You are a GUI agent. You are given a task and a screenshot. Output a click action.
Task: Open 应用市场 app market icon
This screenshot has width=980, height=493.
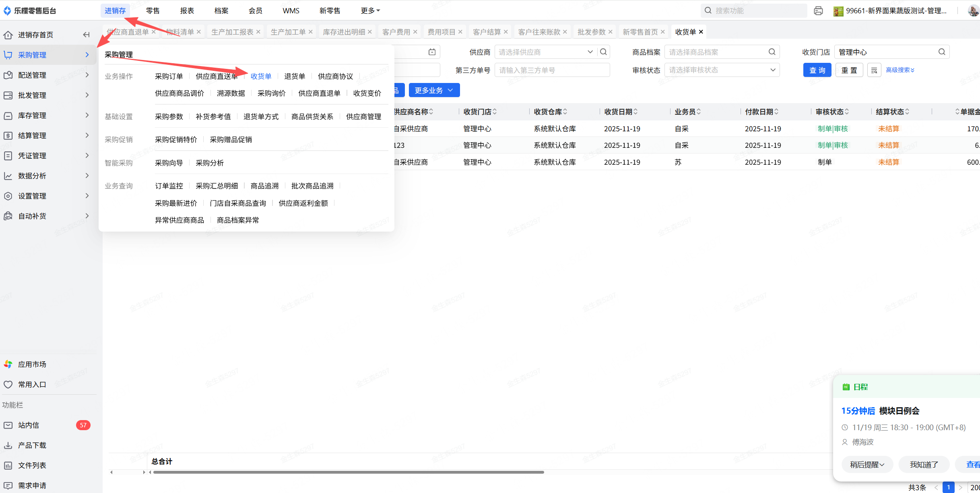tap(8, 365)
